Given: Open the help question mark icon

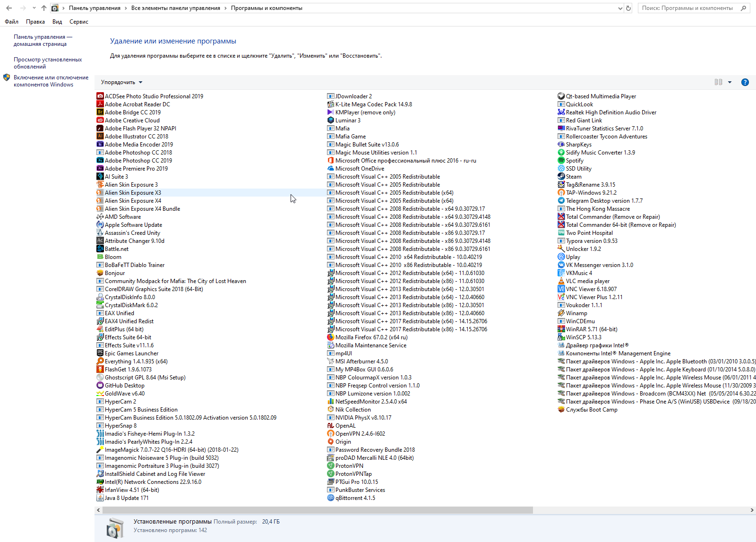Looking at the screenshot, I should click(x=745, y=82).
